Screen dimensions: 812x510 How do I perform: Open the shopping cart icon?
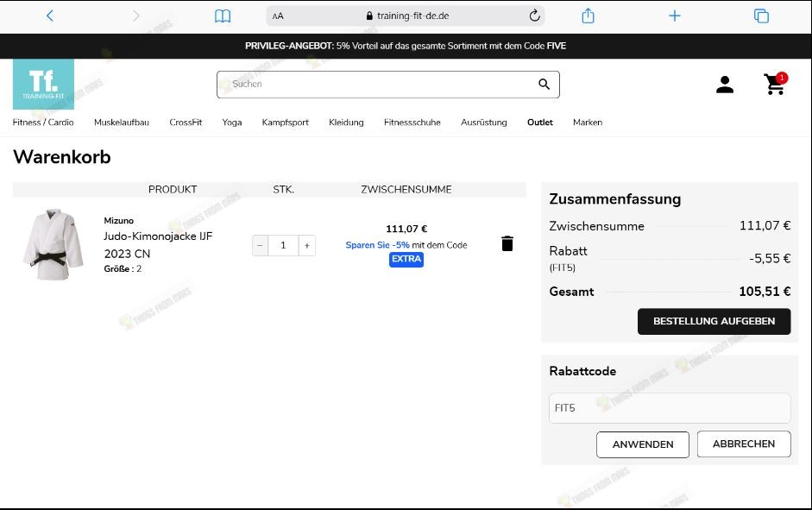tap(774, 85)
